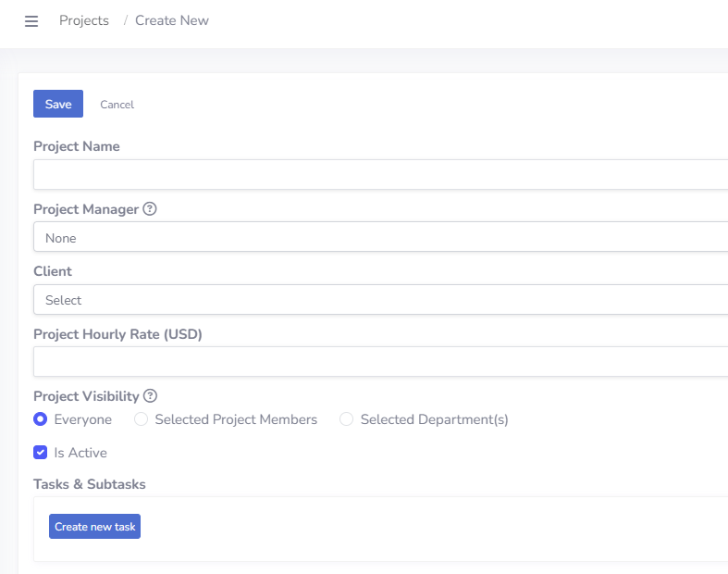
Task: Click the Project Visibility help icon
Action: coord(150,396)
